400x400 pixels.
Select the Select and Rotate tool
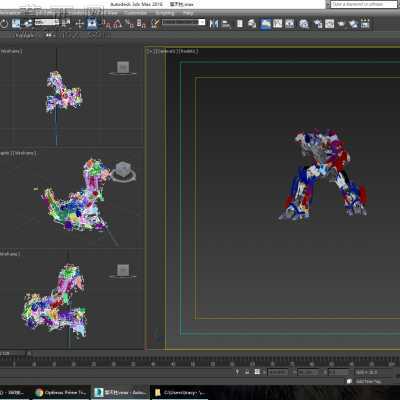pyautogui.click(x=4, y=24)
